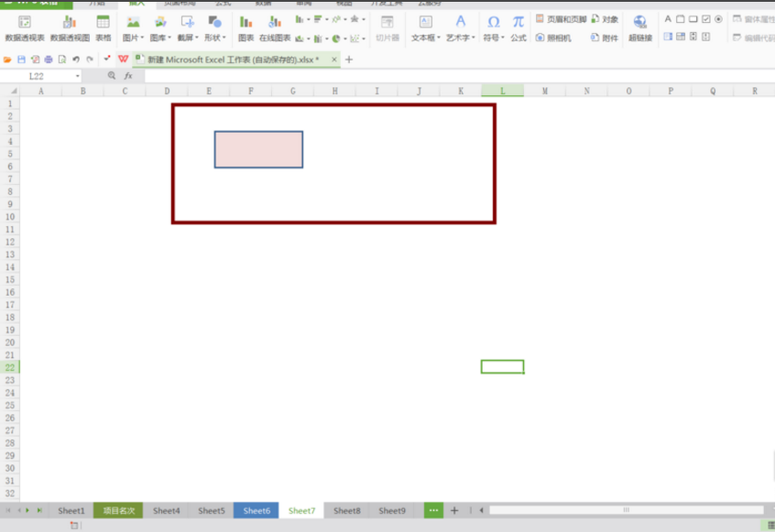Switch to the Sheet1 tab
Screen dimensions: 775x532
(x=71, y=511)
